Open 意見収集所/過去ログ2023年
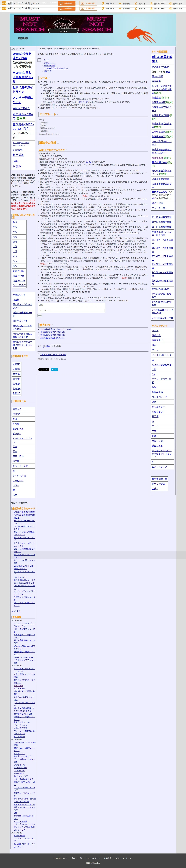The image size is (186, 868). click(x=52, y=332)
